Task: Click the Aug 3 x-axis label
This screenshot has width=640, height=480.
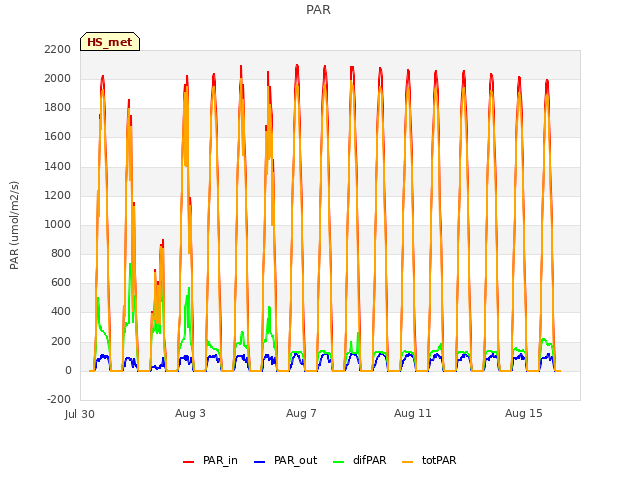Action: click(190, 413)
